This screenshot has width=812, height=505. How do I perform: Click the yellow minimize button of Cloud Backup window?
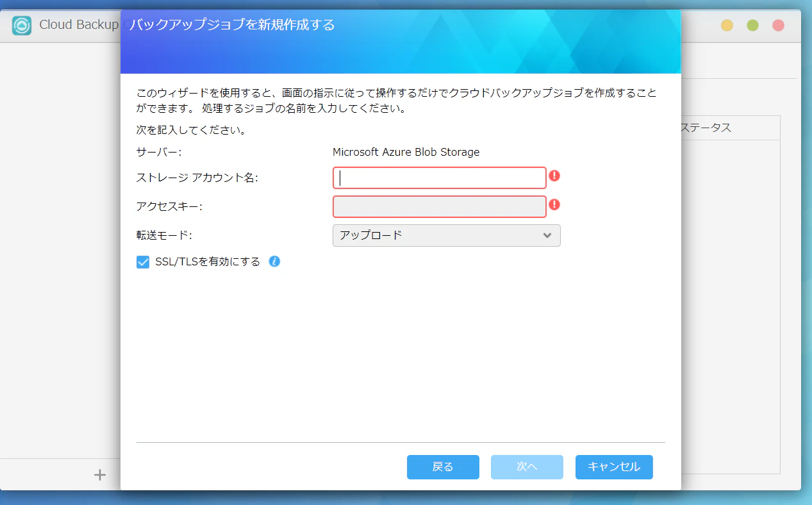[727, 25]
